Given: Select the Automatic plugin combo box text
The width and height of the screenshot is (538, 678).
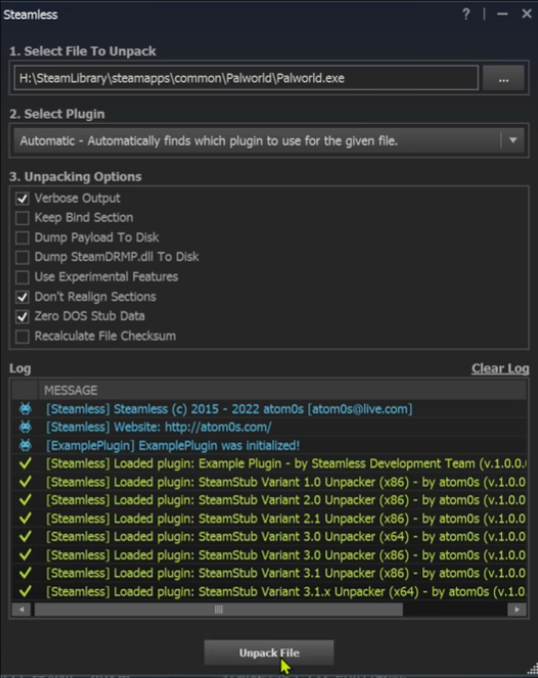Looking at the screenshot, I should [x=208, y=141].
